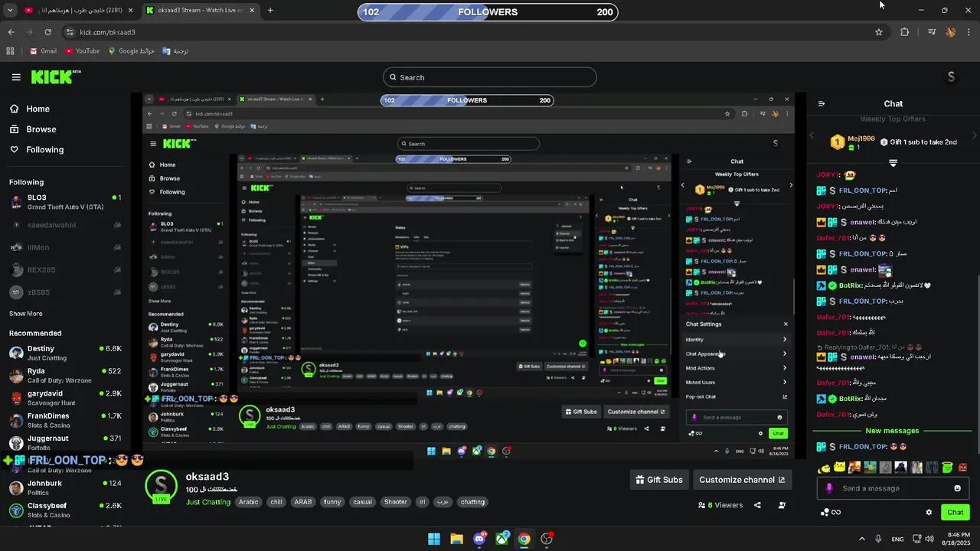This screenshot has width=980, height=551.
Task: Click the microphone icon in message box
Action: click(x=829, y=488)
